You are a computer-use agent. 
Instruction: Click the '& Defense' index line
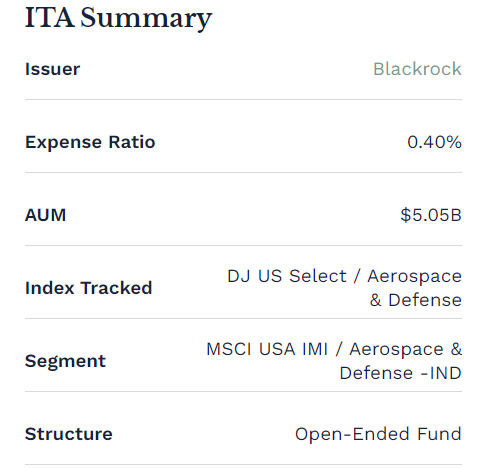[416, 300]
